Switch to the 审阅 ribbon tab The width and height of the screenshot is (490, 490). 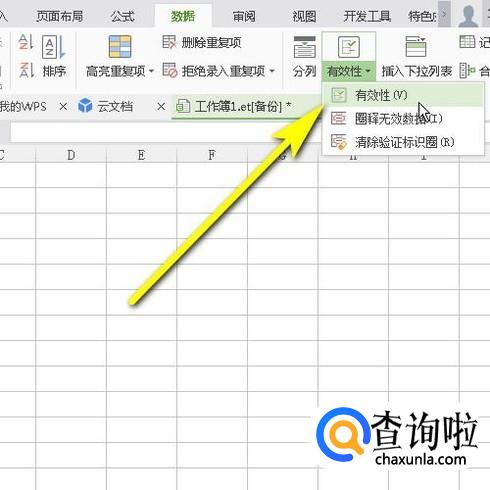244,16
